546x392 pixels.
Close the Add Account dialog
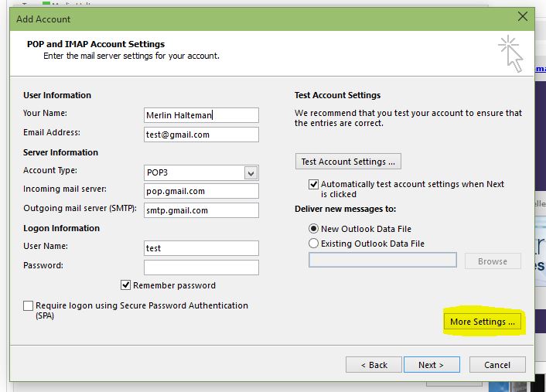[522, 16]
